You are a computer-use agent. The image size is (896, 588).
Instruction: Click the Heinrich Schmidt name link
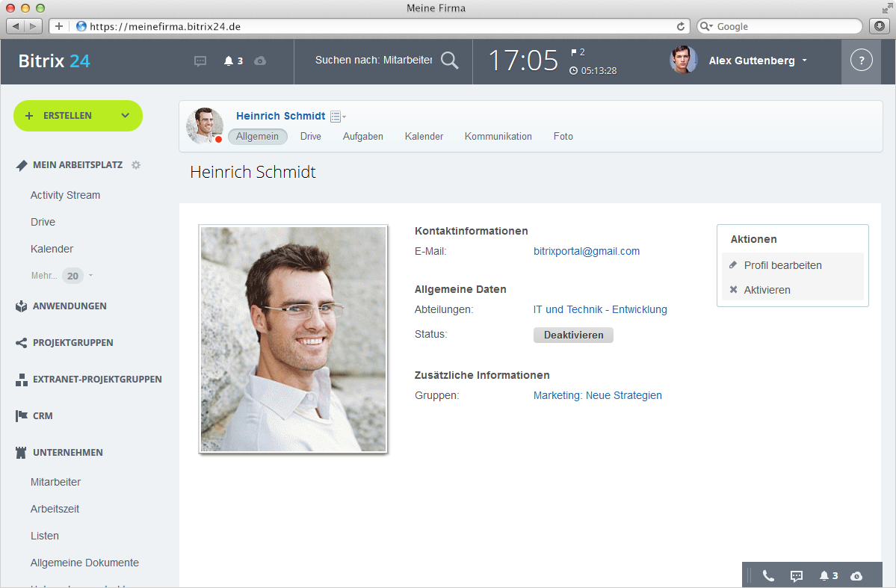click(x=280, y=116)
